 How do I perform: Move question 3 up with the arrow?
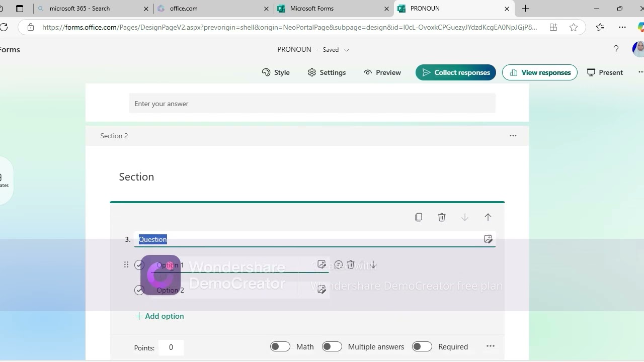pyautogui.click(x=488, y=217)
